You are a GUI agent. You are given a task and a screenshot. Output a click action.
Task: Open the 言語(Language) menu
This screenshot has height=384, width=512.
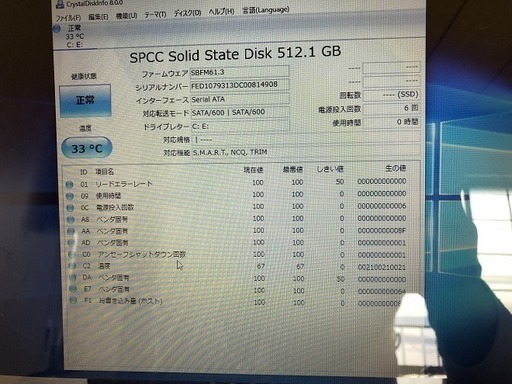coord(266,10)
